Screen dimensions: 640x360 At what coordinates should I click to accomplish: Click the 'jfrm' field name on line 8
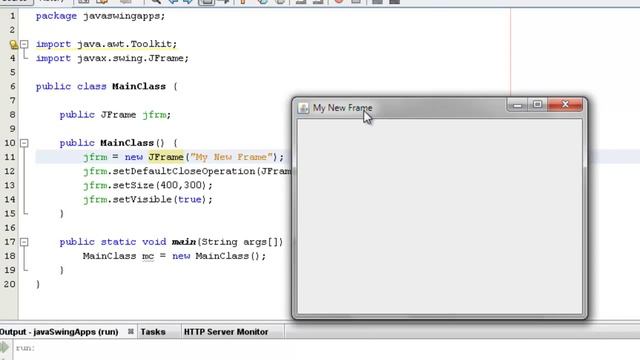(x=154, y=115)
